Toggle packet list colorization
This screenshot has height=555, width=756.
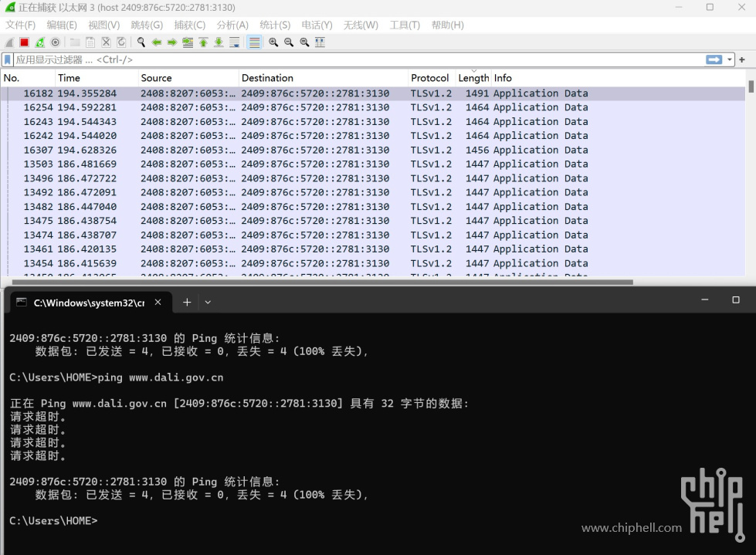click(x=254, y=42)
